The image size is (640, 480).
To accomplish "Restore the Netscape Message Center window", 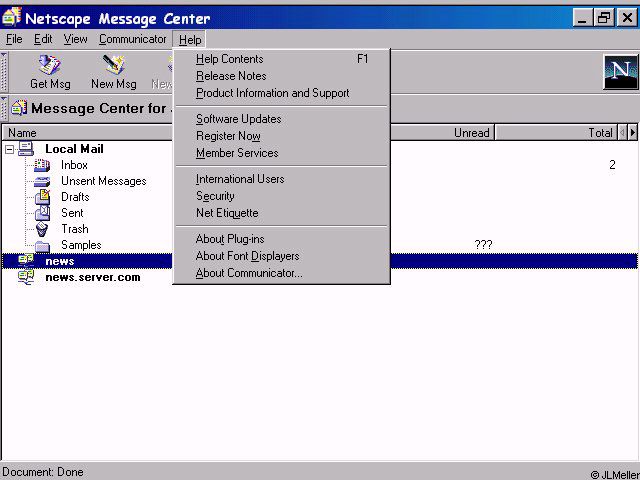I will [604, 18].
